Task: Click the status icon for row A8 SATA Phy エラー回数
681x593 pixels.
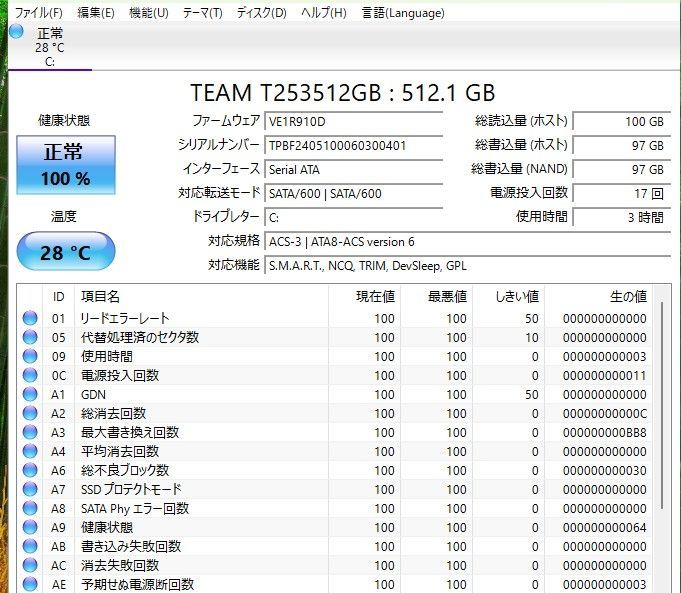Action: 30,508
